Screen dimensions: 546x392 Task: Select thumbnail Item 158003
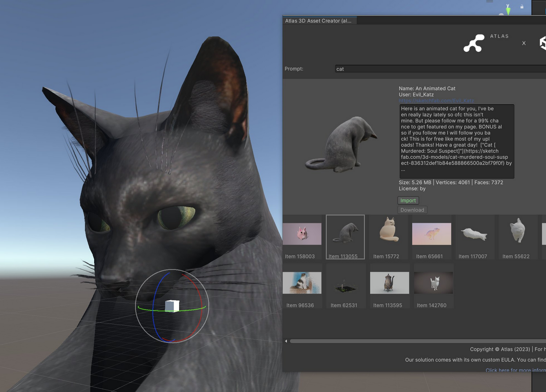click(302, 234)
